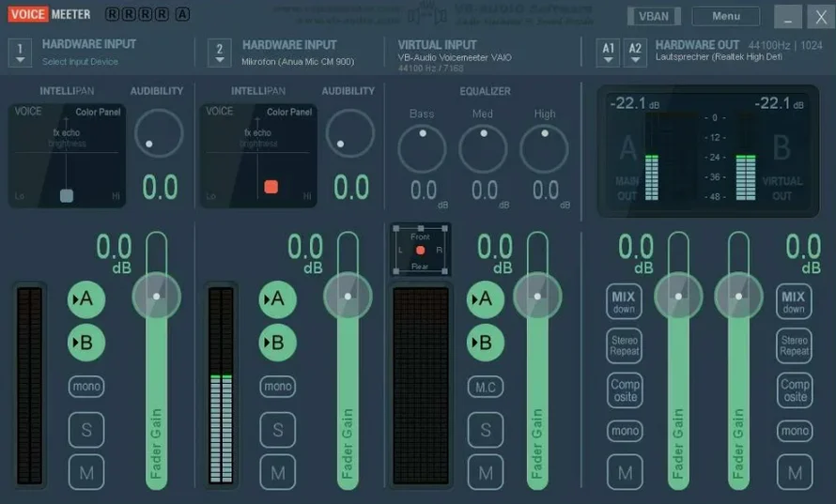836x504 pixels.
Task: Minimize the Voicemeeter window
Action: pyautogui.click(x=787, y=17)
